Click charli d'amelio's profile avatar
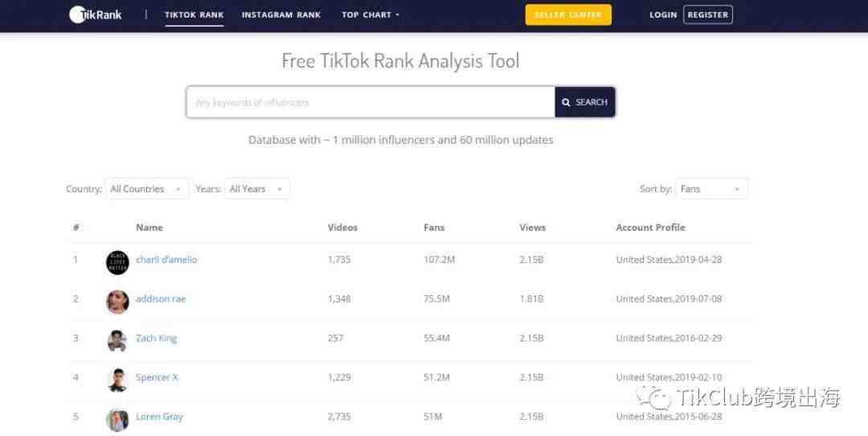The width and height of the screenshot is (868, 436). pyautogui.click(x=117, y=262)
